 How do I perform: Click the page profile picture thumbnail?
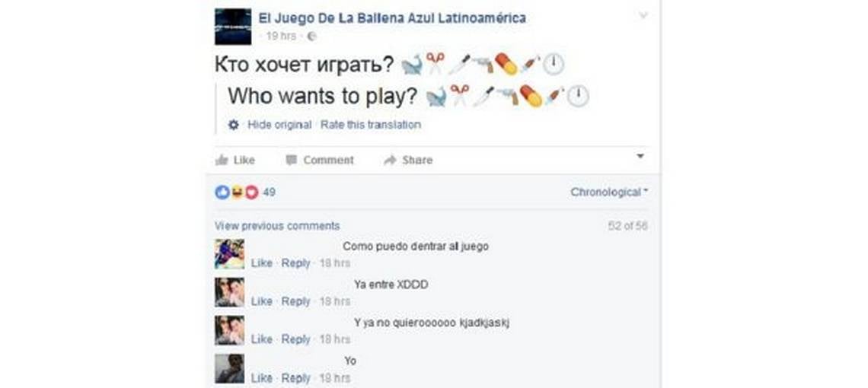tap(232, 27)
